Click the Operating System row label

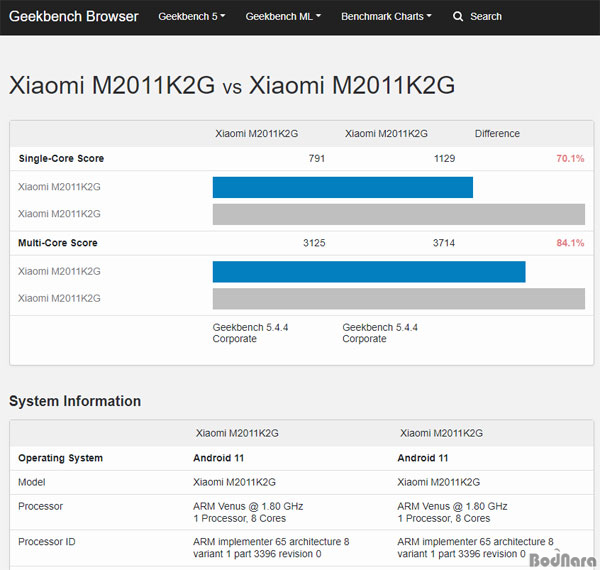click(x=60, y=458)
